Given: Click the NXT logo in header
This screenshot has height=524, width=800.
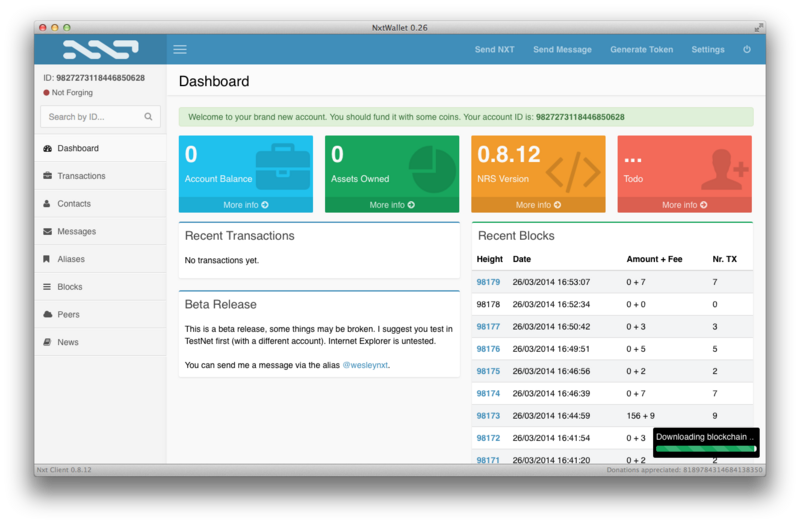Looking at the screenshot, I should [100, 49].
